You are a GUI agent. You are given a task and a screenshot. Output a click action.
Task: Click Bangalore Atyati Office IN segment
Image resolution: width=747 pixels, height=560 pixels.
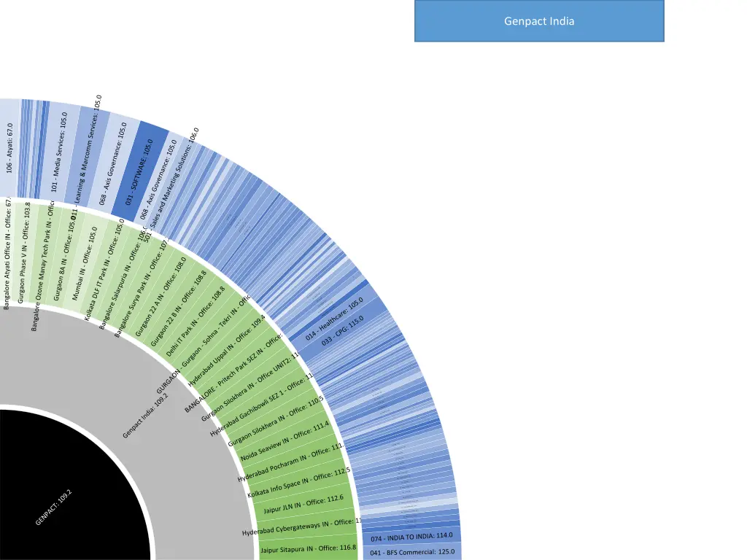(x=7, y=254)
